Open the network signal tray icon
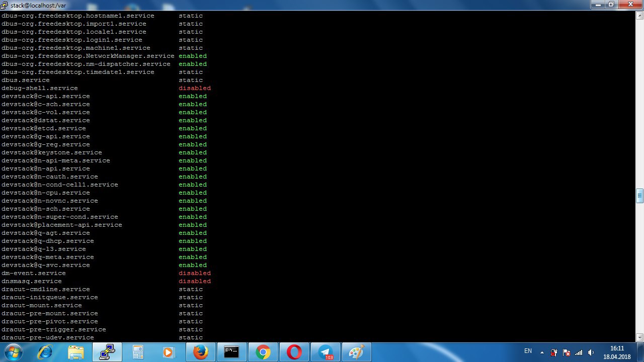The width and height of the screenshot is (644, 362). point(579,352)
